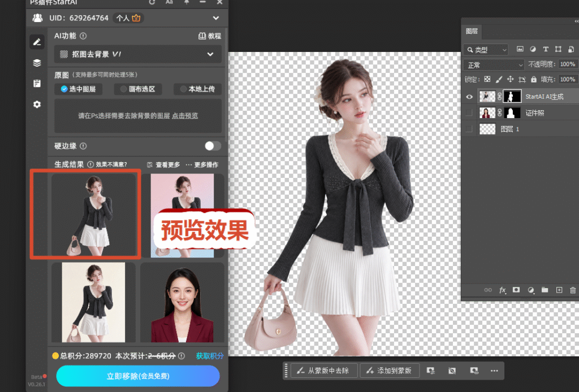Open the saved records icon in StartAI sidebar

[37, 84]
